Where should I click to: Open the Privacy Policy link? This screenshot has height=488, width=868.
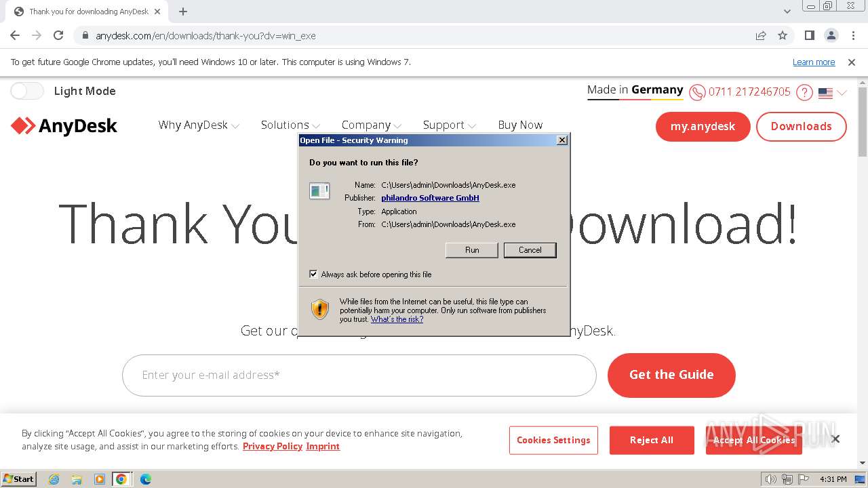click(x=273, y=446)
